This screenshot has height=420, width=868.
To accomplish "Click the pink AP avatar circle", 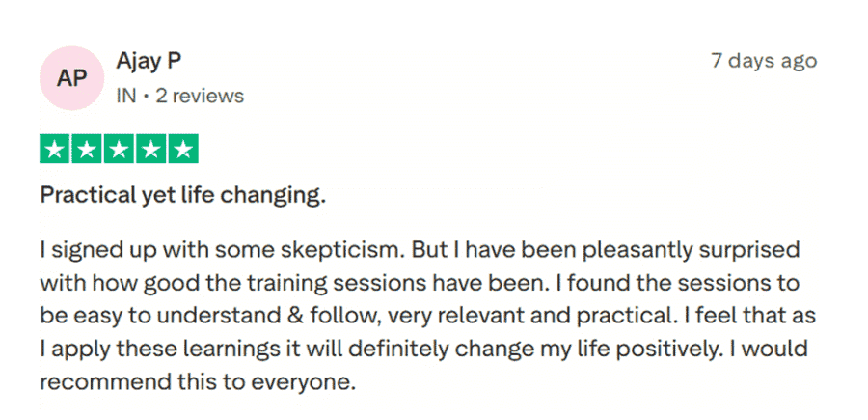I will click(x=72, y=78).
